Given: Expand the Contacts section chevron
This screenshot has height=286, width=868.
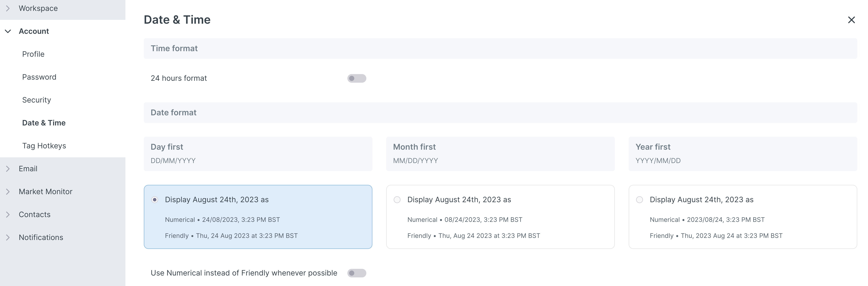Looking at the screenshot, I should [x=8, y=214].
